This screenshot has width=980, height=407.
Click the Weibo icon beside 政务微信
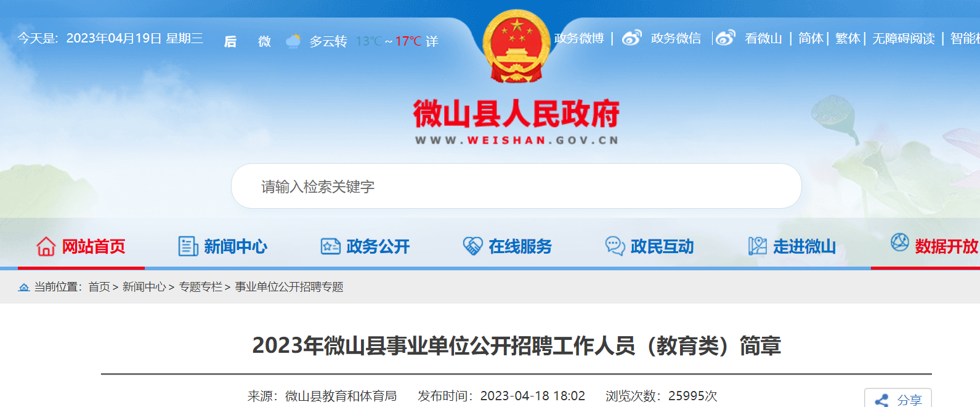click(631, 38)
